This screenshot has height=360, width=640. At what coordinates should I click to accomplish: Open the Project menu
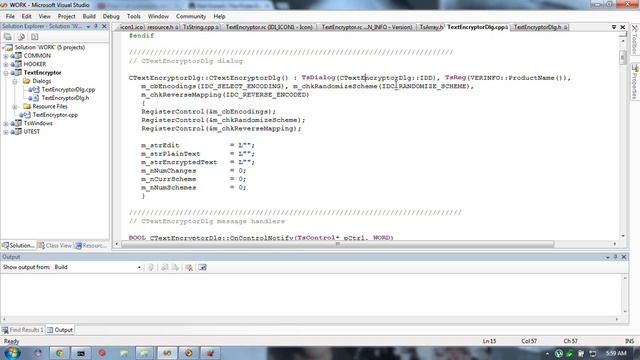point(67,16)
